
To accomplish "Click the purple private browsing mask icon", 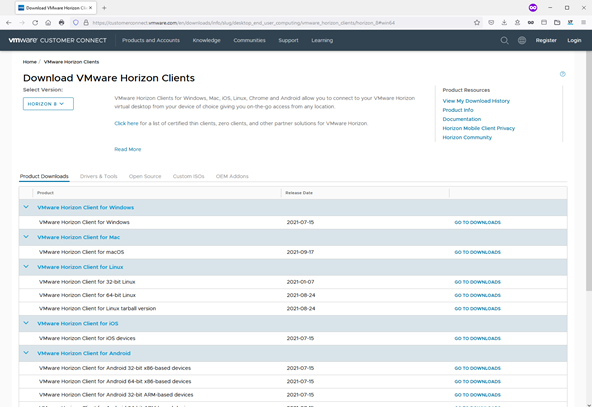I will pyautogui.click(x=533, y=8).
